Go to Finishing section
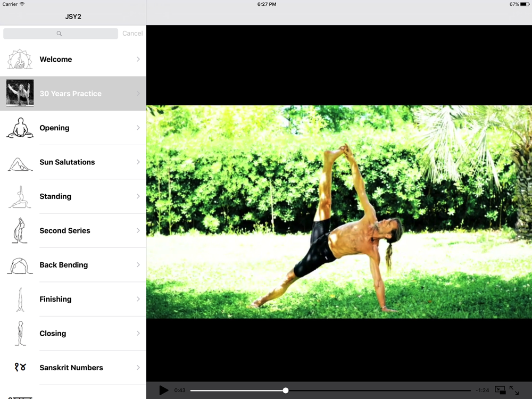532x399 pixels. coord(73,299)
